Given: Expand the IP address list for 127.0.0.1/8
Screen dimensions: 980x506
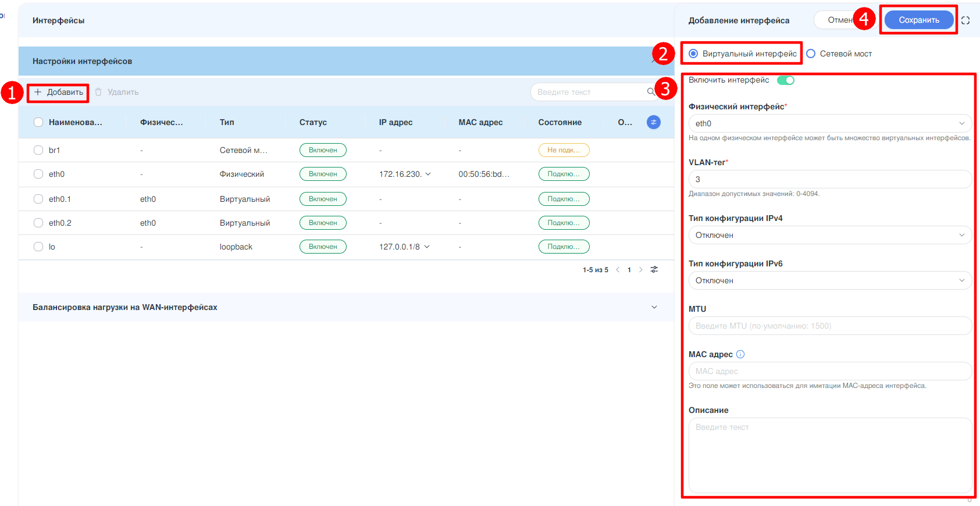Looking at the screenshot, I should click(x=427, y=247).
